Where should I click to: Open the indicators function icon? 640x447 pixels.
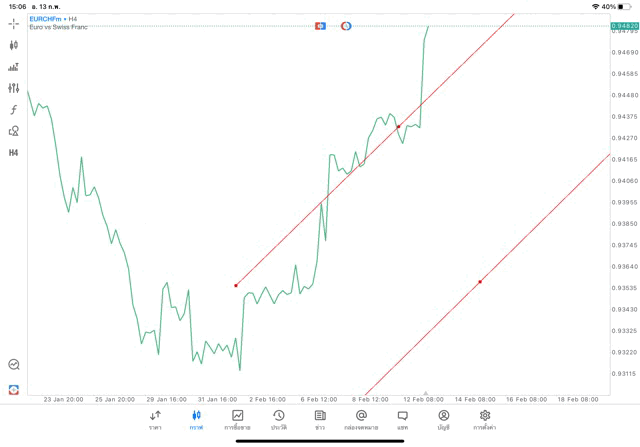point(13,110)
